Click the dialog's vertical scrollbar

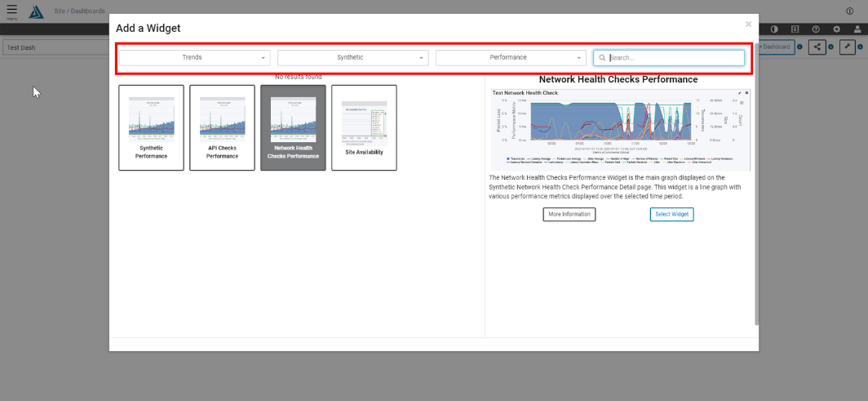click(756, 183)
